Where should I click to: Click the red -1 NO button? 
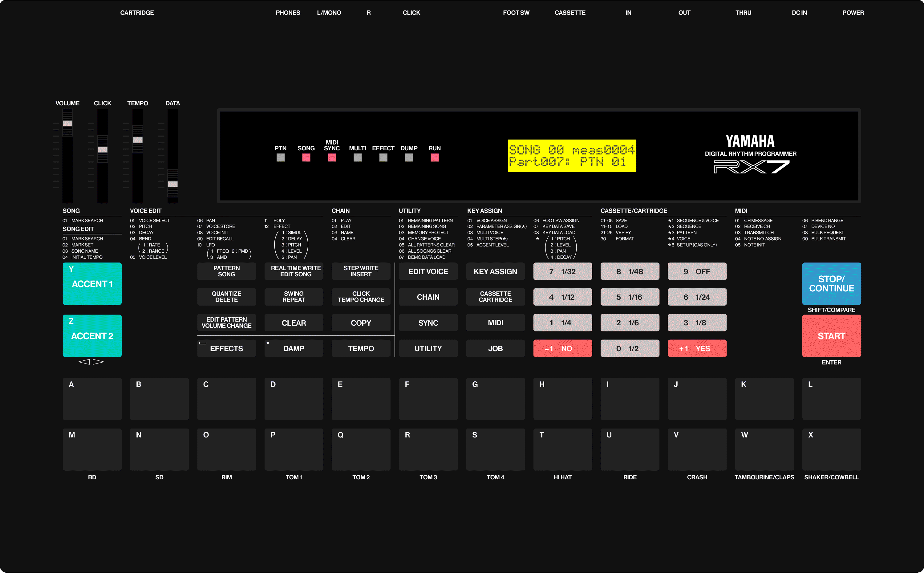563,348
